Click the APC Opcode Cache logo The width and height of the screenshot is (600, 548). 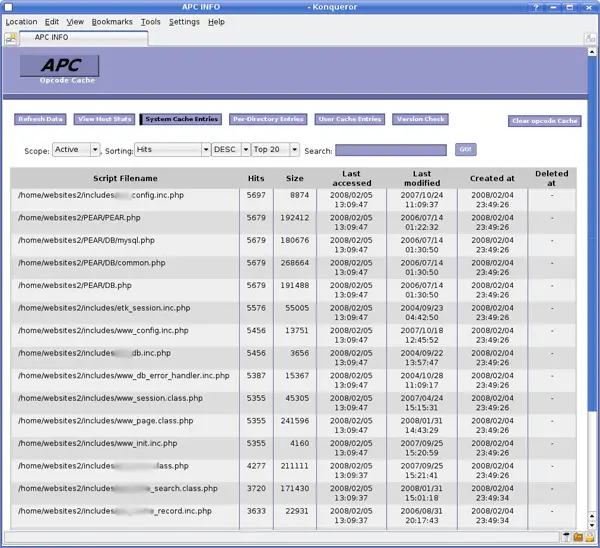point(60,69)
